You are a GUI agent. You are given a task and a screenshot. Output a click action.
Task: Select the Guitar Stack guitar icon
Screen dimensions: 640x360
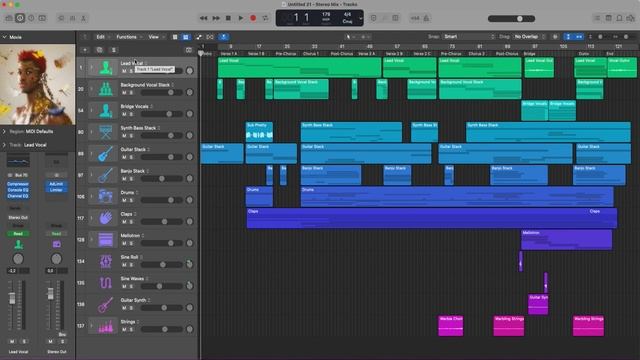pos(106,153)
